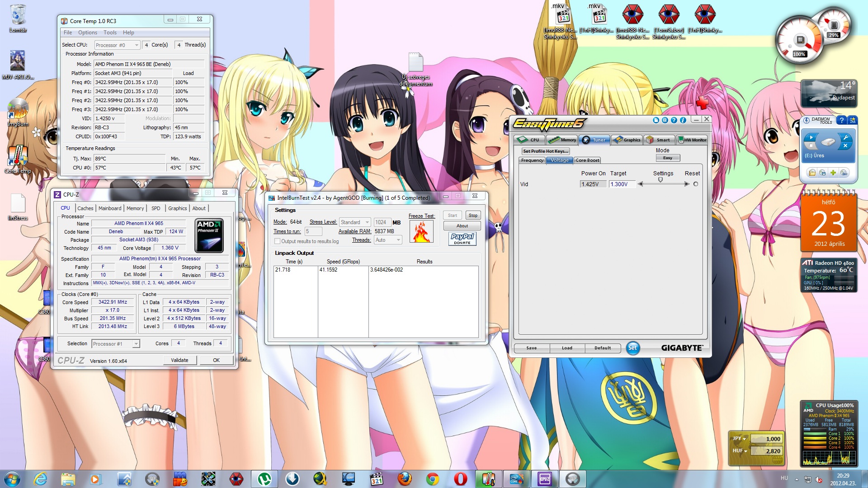Viewport: 868px width, 488px height.
Task: Click the EasyTune6 @ contact icon
Action: pos(665,120)
